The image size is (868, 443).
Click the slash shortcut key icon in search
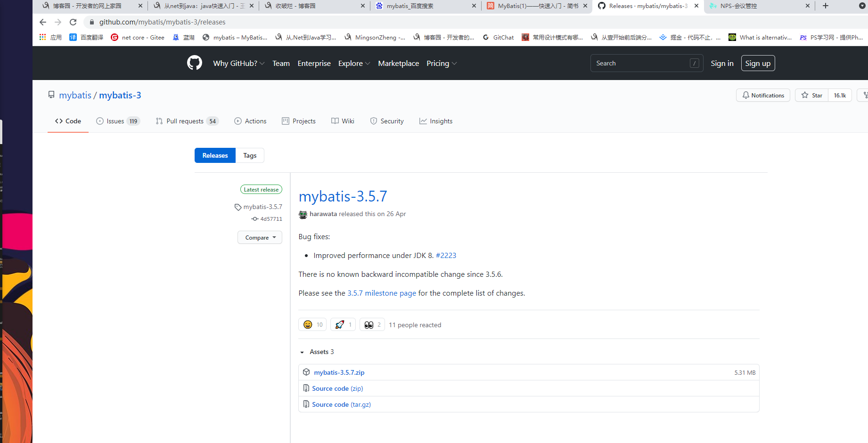tap(695, 63)
